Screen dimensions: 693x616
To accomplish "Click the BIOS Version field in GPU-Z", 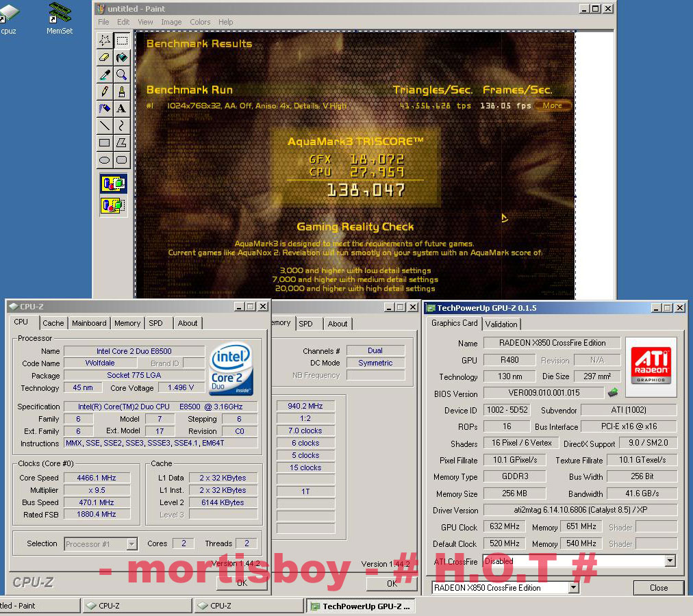I will (x=544, y=392).
